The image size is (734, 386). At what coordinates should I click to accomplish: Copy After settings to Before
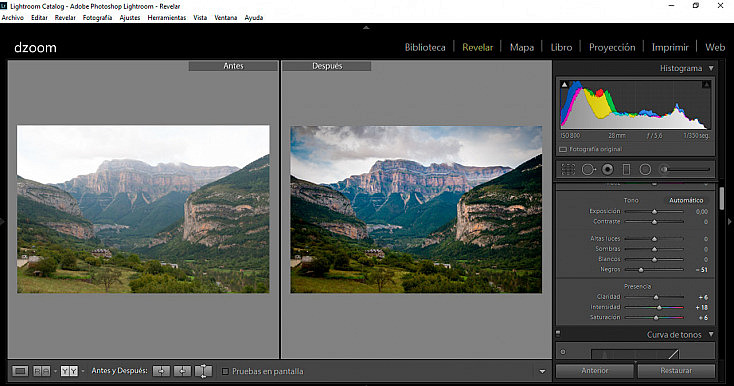click(x=182, y=371)
